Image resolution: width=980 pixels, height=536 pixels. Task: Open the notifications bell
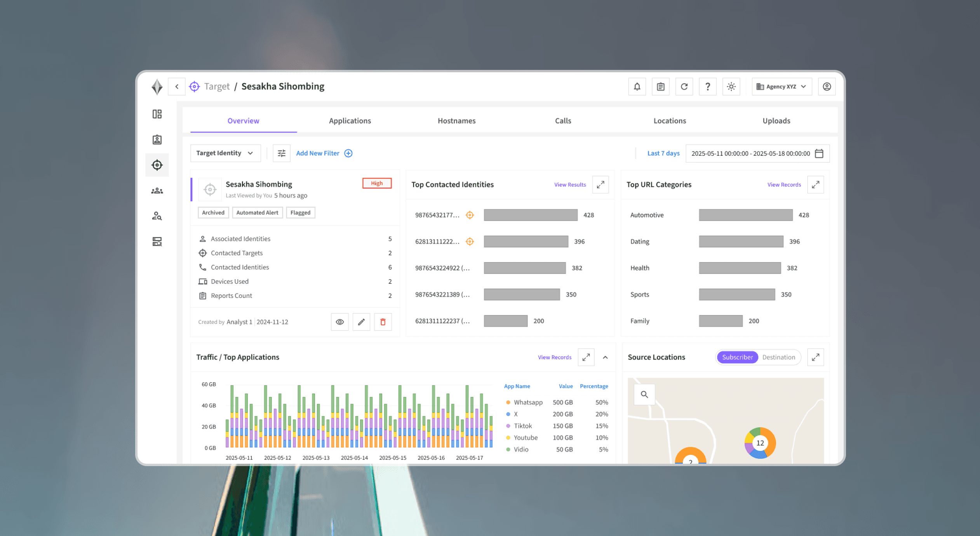pos(637,87)
